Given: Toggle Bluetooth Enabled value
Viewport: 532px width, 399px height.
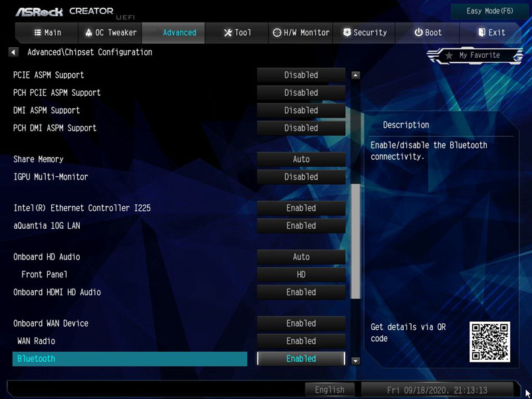Looking at the screenshot, I should (x=301, y=358).
